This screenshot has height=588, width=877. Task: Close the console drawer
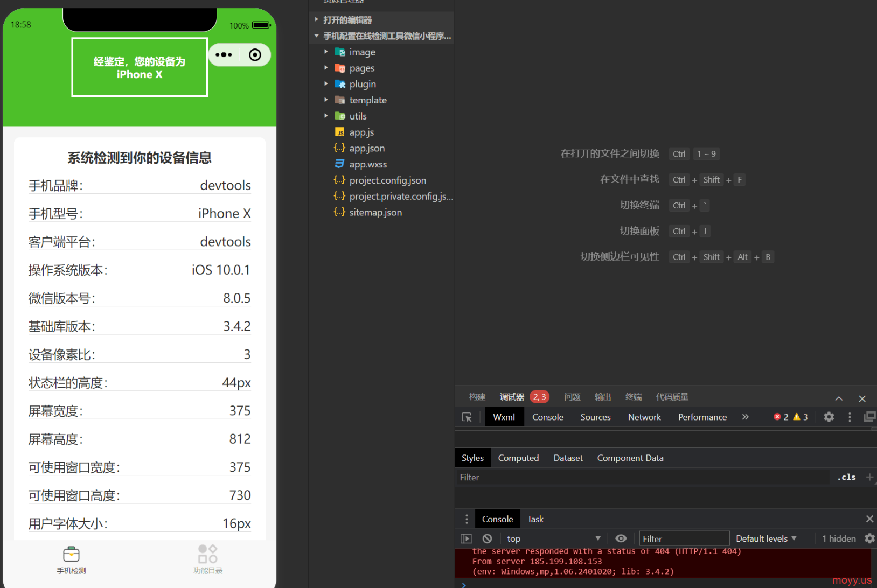coord(869,519)
